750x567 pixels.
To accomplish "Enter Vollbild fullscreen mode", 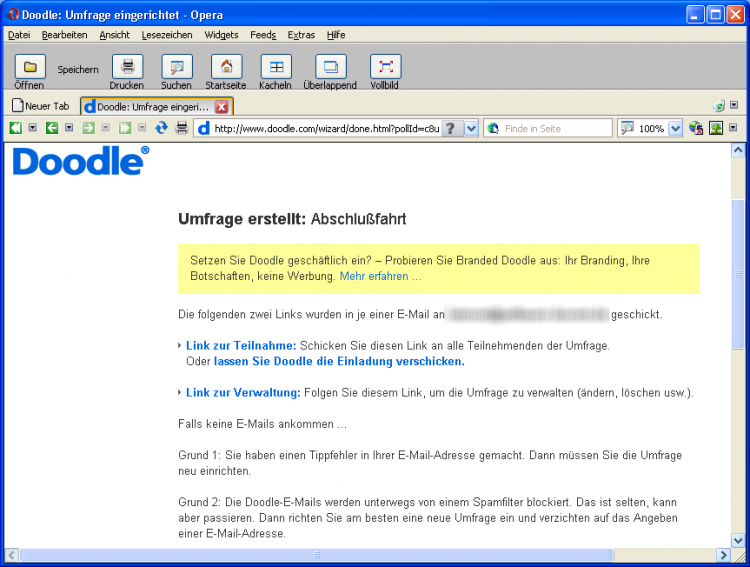I will pyautogui.click(x=385, y=67).
